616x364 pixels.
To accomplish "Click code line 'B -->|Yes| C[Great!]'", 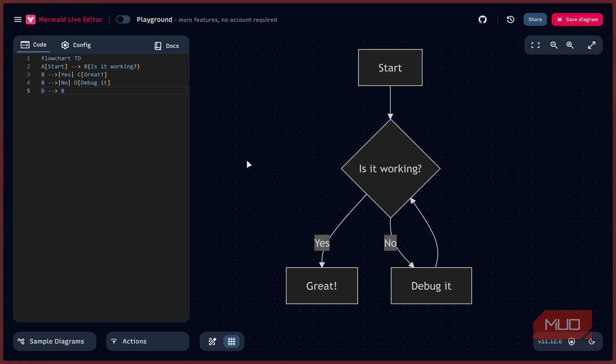I will pyautogui.click(x=74, y=75).
